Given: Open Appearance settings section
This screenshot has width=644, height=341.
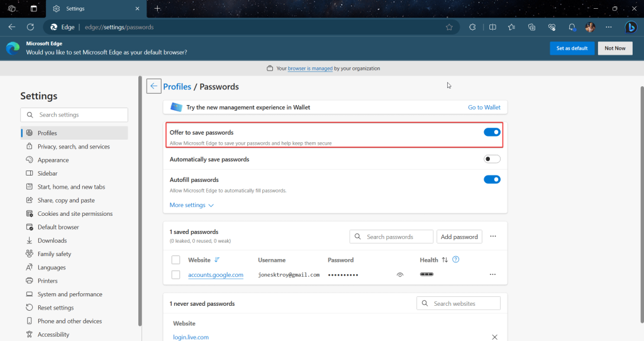Looking at the screenshot, I should [x=74, y=160].
